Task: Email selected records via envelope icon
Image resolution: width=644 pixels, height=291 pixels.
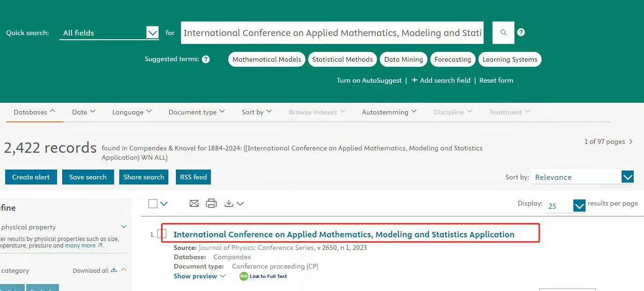Action: click(194, 203)
